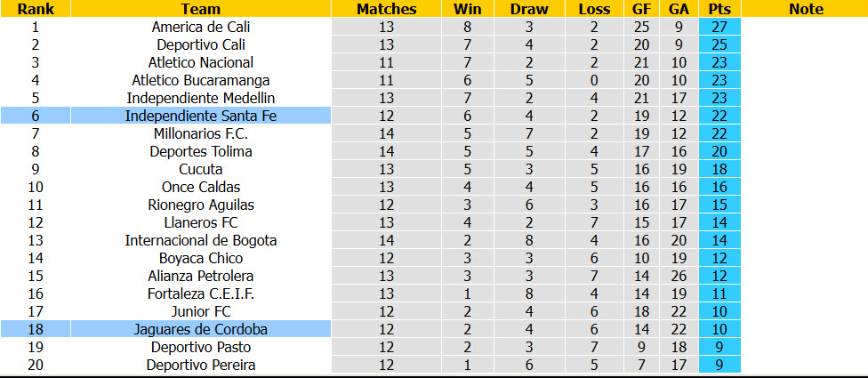Click the Draw column header

529,9
